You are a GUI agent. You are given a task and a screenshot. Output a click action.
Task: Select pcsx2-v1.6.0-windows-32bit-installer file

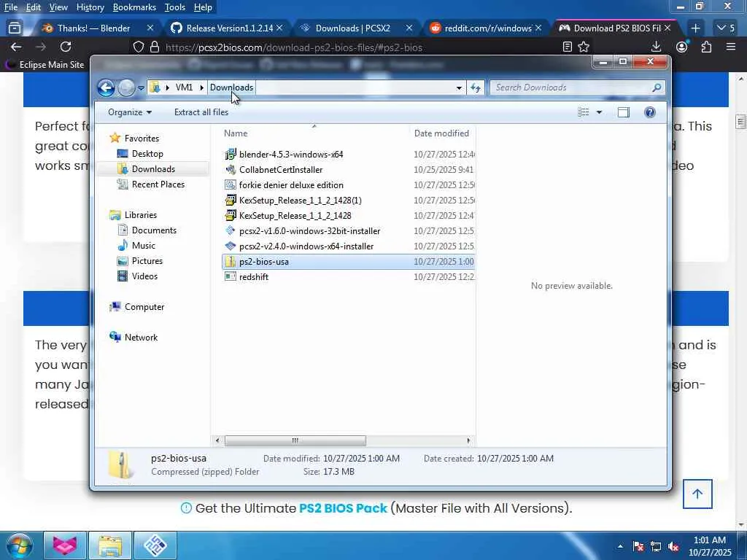(x=309, y=231)
